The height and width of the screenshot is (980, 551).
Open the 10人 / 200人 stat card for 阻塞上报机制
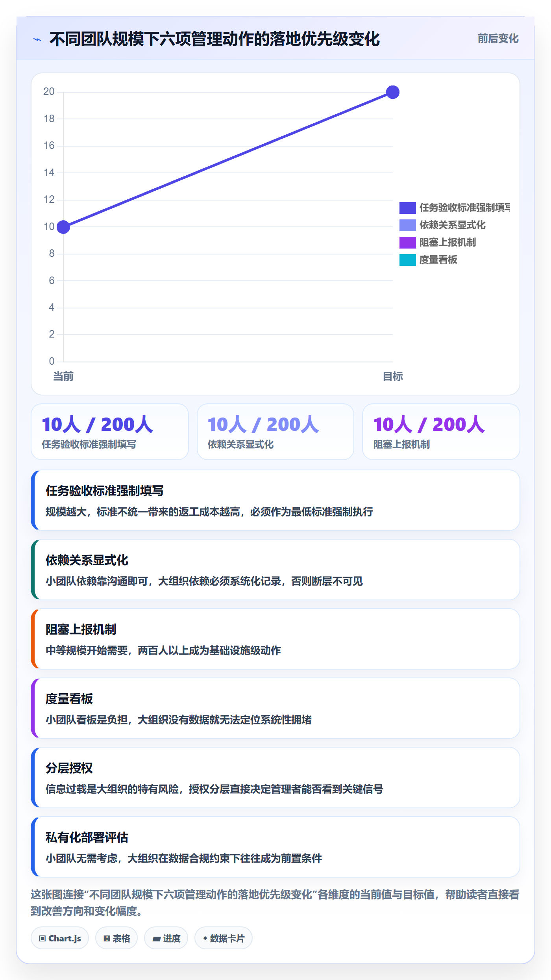tap(441, 432)
